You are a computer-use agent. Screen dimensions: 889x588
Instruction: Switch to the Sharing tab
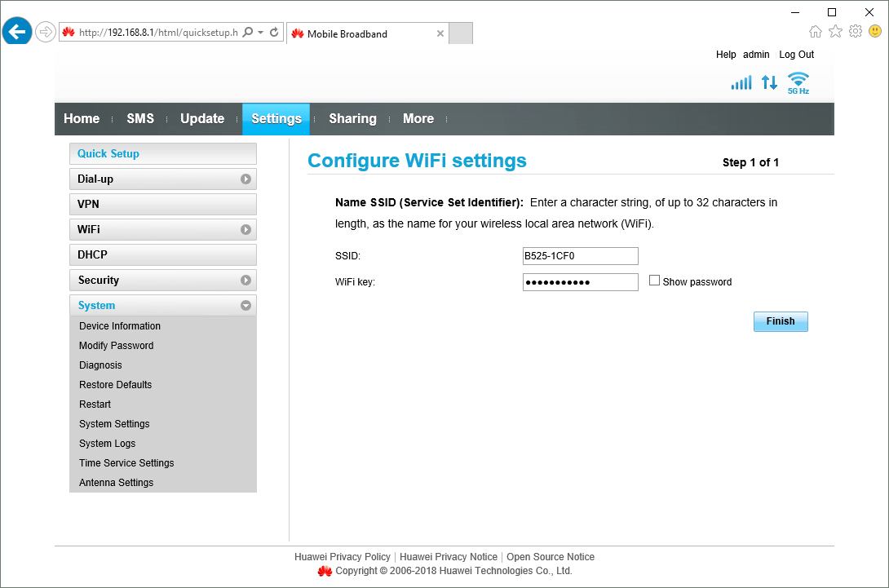click(352, 118)
